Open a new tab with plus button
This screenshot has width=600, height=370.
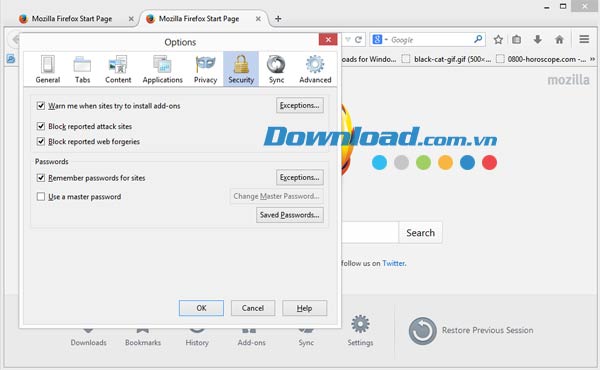278,18
